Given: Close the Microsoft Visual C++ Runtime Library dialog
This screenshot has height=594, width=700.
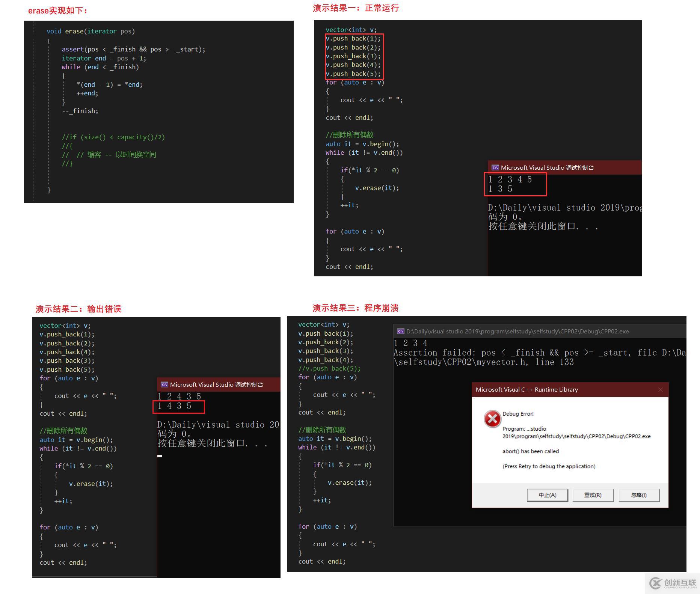Looking at the screenshot, I should [661, 390].
